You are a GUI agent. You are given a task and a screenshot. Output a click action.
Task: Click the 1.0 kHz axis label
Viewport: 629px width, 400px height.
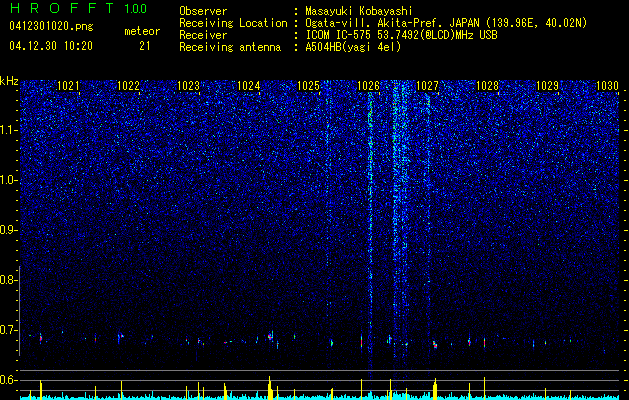click(8, 180)
